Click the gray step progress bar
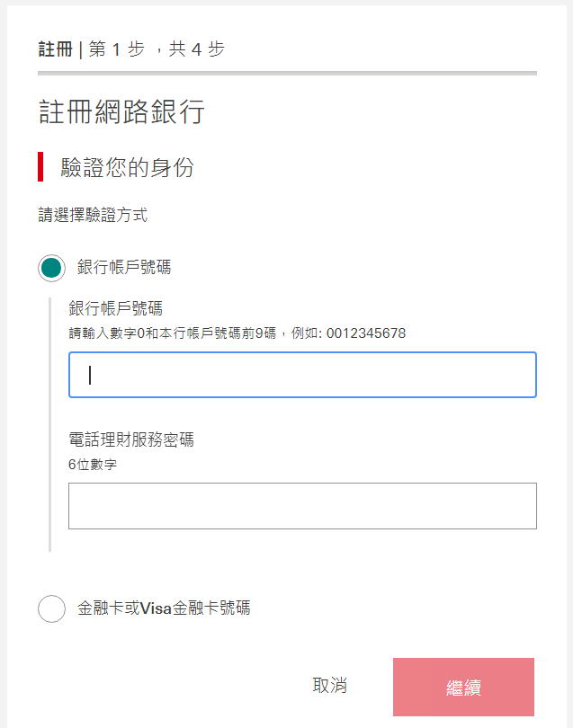The width and height of the screenshot is (573, 728). pyautogui.click(x=287, y=74)
